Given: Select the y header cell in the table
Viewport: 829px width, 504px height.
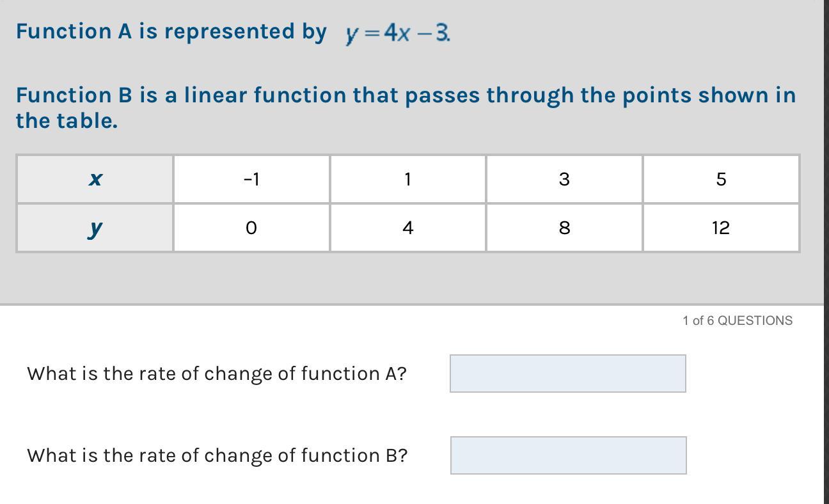Looking at the screenshot, I should click(95, 228).
